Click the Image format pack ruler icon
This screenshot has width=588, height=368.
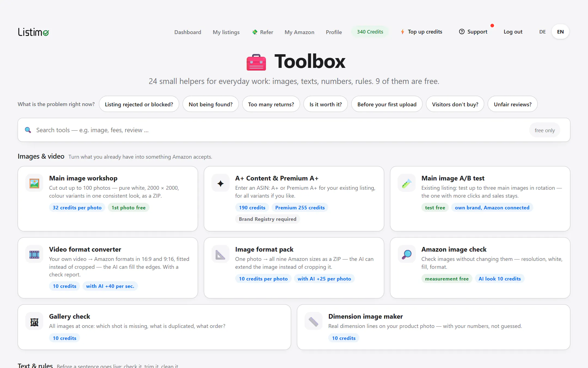[x=220, y=254]
